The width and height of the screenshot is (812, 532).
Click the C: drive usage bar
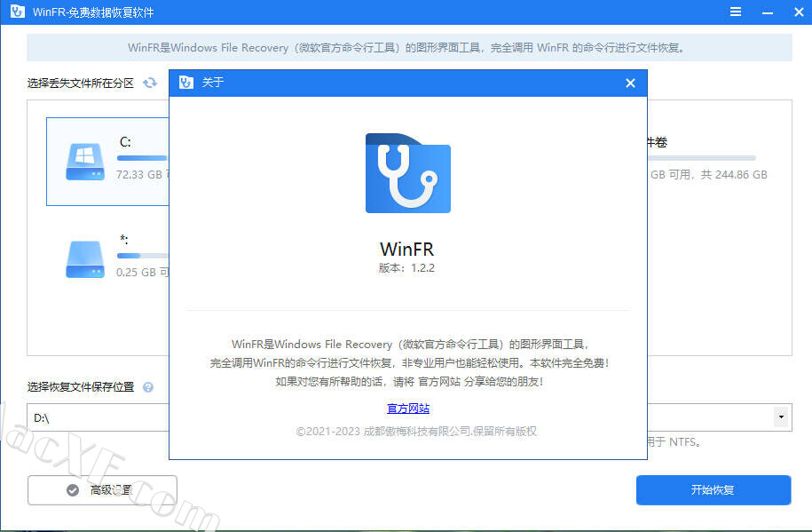click(142, 158)
